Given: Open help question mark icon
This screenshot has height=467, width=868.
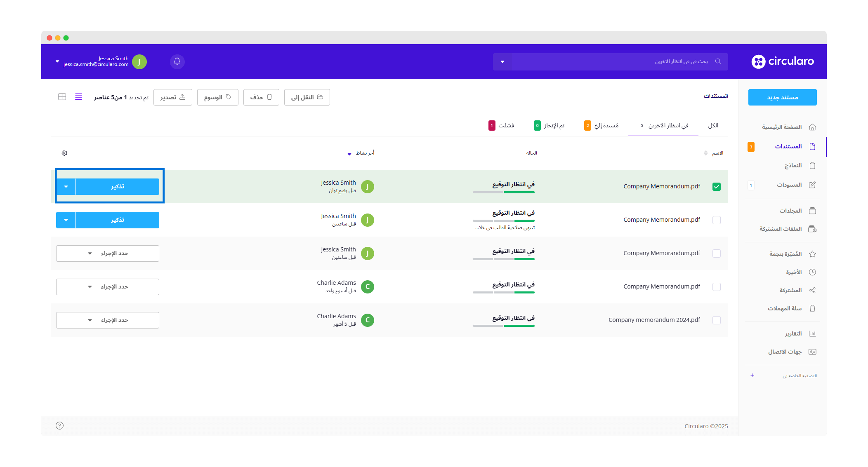Looking at the screenshot, I should [x=59, y=425].
